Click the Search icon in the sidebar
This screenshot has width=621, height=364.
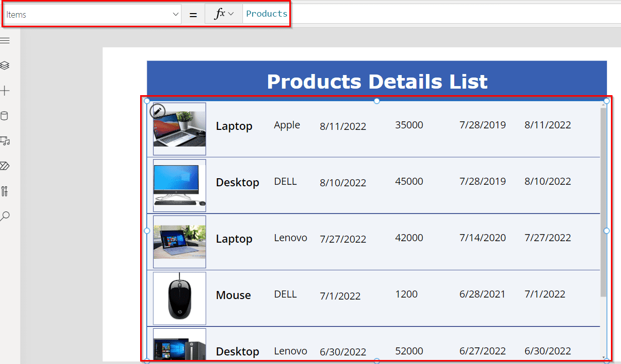pyautogui.click(x=6, y=216)
